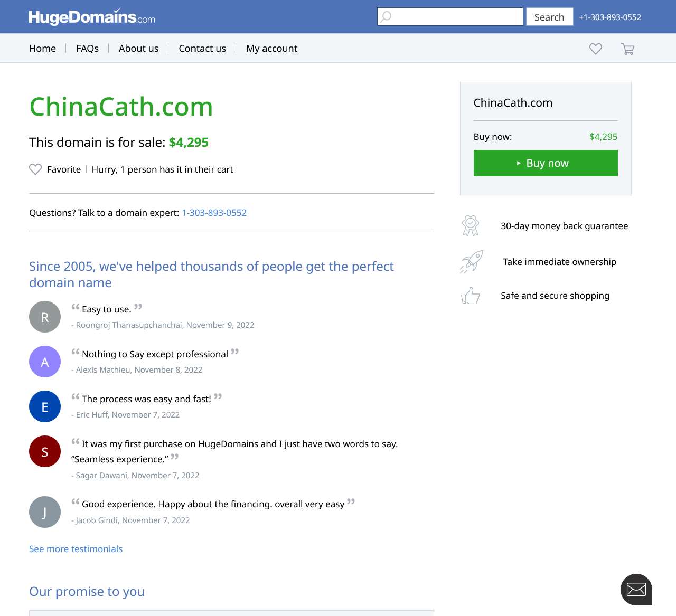The height and width of the screenshot is (616, 676).
Task: Click the purple A avatar
Action: (45, 362)
